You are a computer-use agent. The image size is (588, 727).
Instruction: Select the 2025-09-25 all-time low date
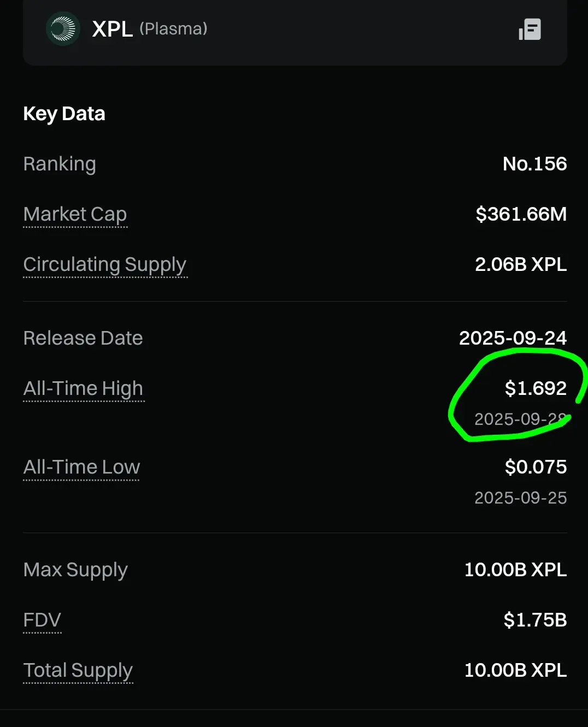point(520,498)
